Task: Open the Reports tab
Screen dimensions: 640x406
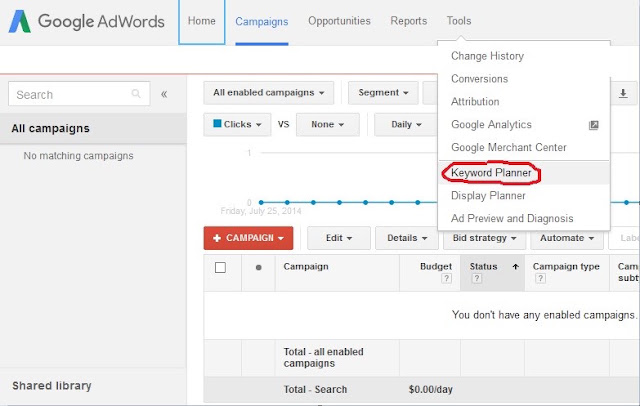Action: click(409, 21)
